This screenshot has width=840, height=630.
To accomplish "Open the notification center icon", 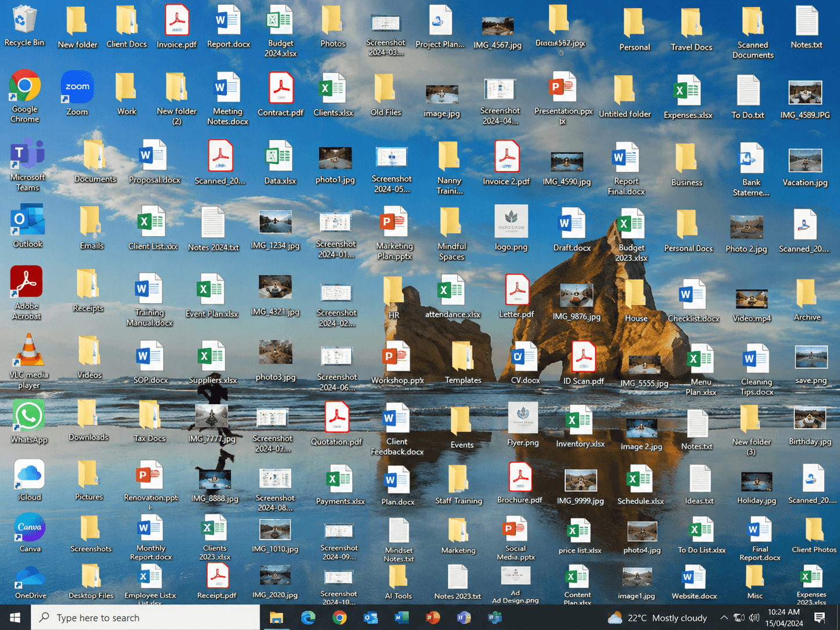I will [820, 618].
